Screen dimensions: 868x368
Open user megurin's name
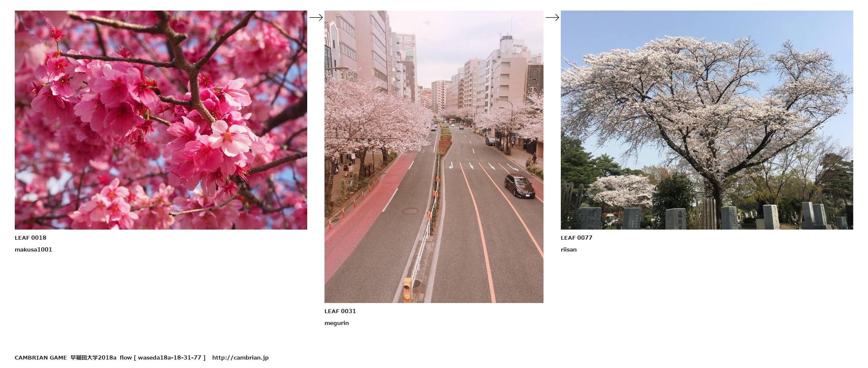pos(337,323)
